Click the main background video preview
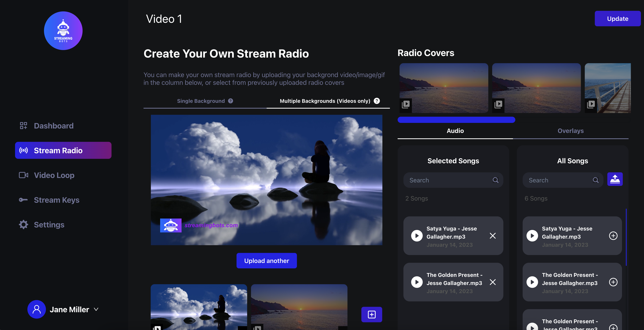 [x=266, y=180]
